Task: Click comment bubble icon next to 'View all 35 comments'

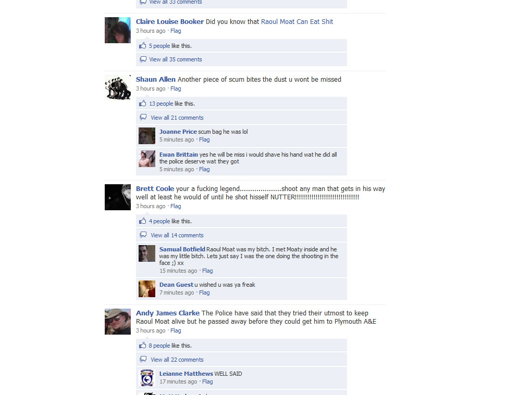Action: [143, 59]
